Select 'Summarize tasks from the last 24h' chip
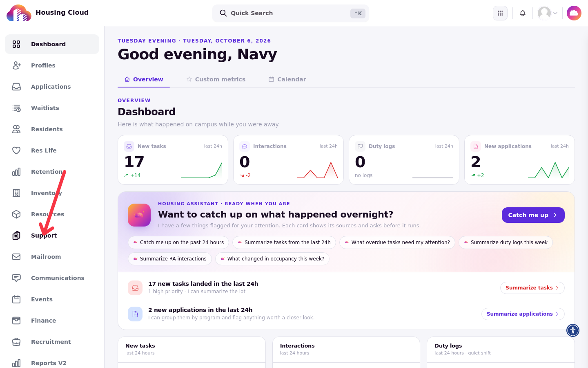Image resolution: width=588 pixels, height=368 pixels. (284, 242)
